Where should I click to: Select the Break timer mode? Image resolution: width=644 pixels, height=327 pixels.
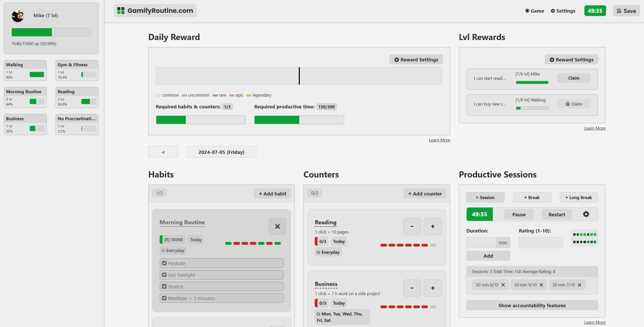pyautogui.click(x=532, y=198)
